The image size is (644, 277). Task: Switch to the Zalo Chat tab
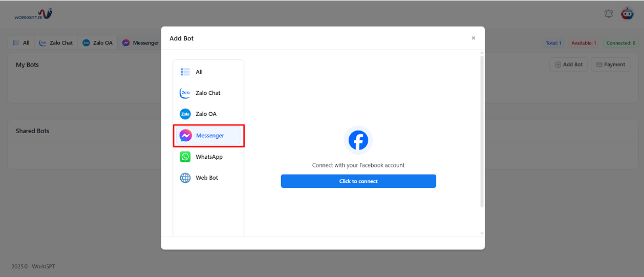click(x=56, y=43)
